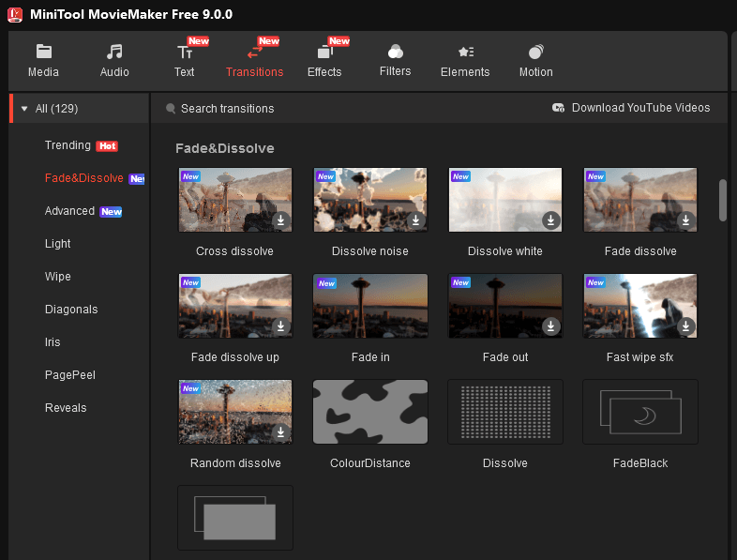Select the Random dissolve thumbnail

(235, 412)
